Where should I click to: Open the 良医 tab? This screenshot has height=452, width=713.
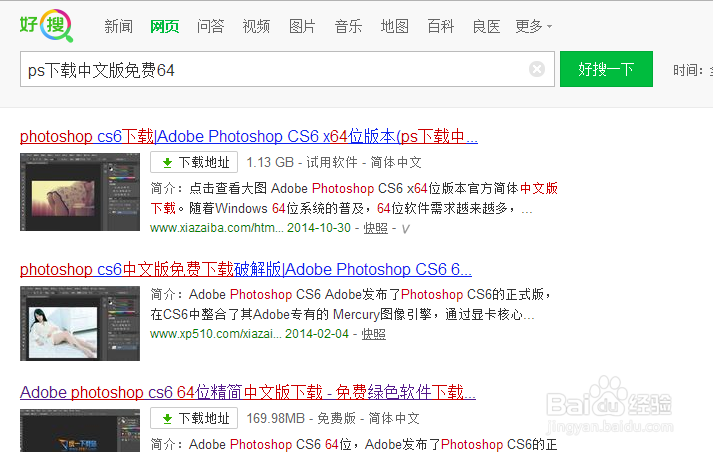[487, 26]
